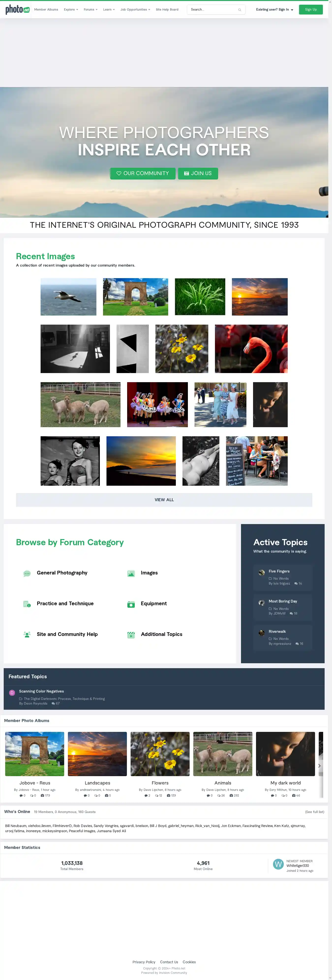Open the flamingo photo thumbnail
Screen dimensions: 332x980
(251, 349)
